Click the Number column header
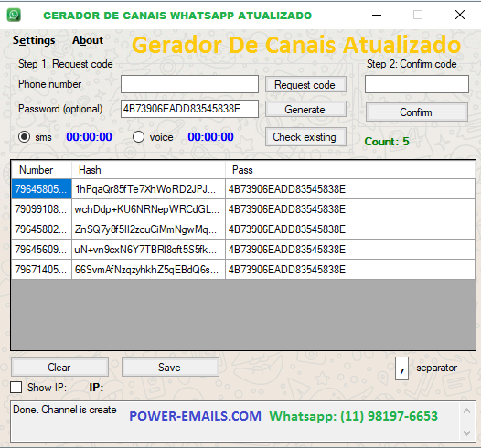This screenshot has width=481, height=448. (41, 170)
